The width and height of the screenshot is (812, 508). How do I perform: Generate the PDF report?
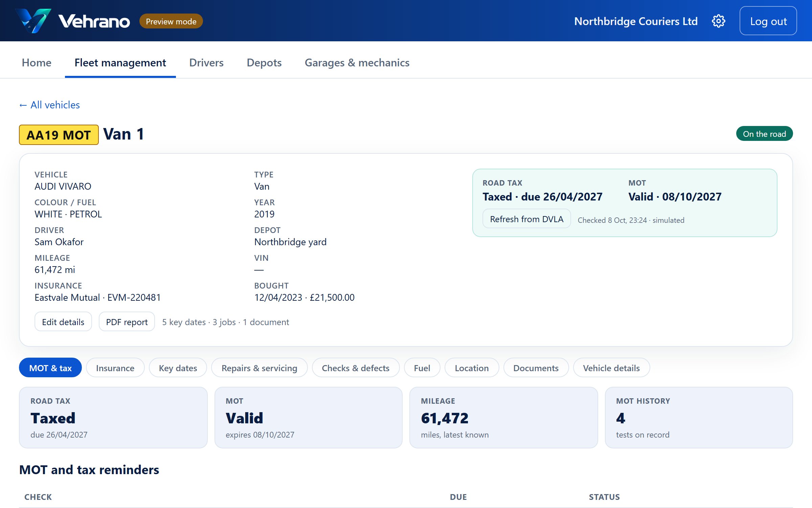coord(127,322)
